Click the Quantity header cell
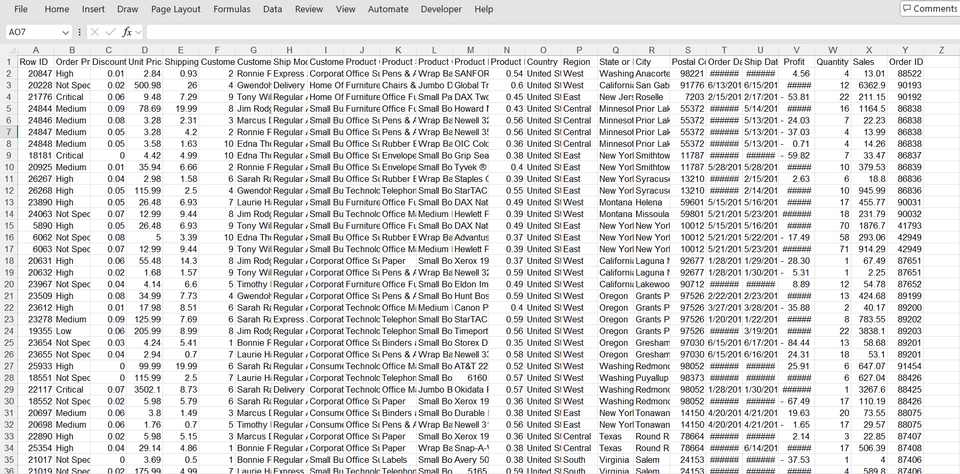This screenshot has height=474, width=960. pos(833,62)
